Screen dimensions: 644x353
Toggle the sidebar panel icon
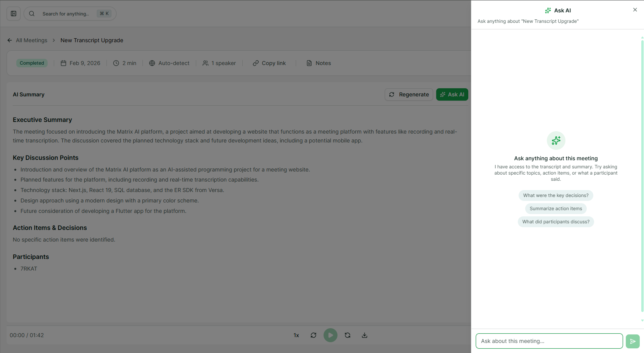coord(14,14)
